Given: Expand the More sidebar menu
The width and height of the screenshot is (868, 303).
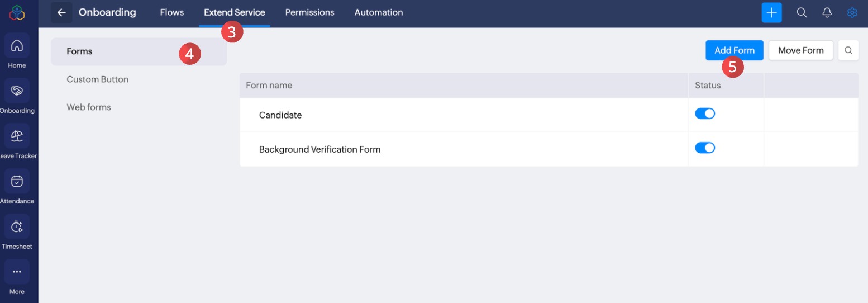Looking at the screenshot, I should coord(17,272).
